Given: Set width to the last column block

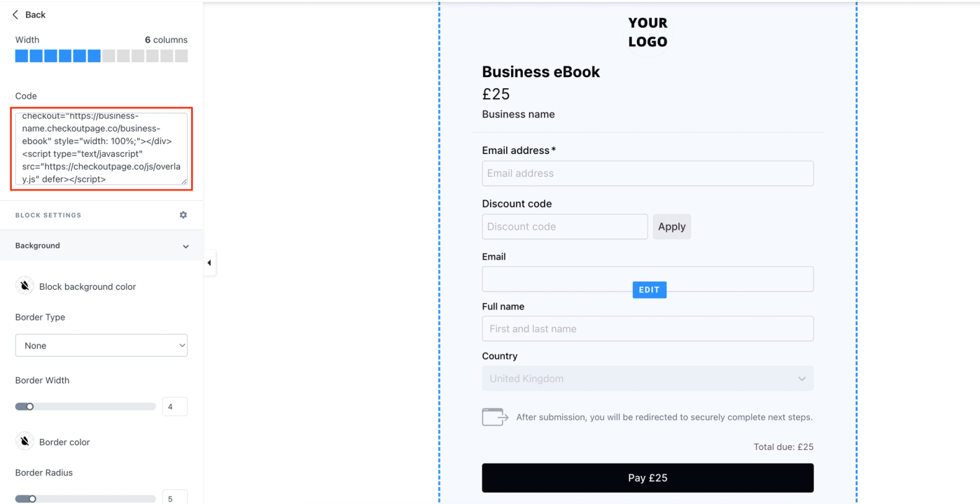Looking at the screenshot, I should pos(181,56).
